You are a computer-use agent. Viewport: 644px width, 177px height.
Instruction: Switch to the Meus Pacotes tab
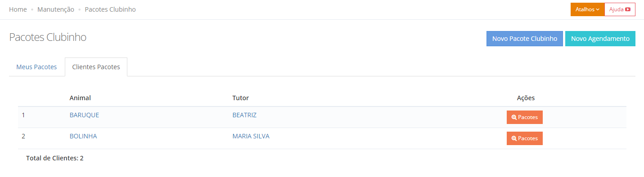[36, 67]
